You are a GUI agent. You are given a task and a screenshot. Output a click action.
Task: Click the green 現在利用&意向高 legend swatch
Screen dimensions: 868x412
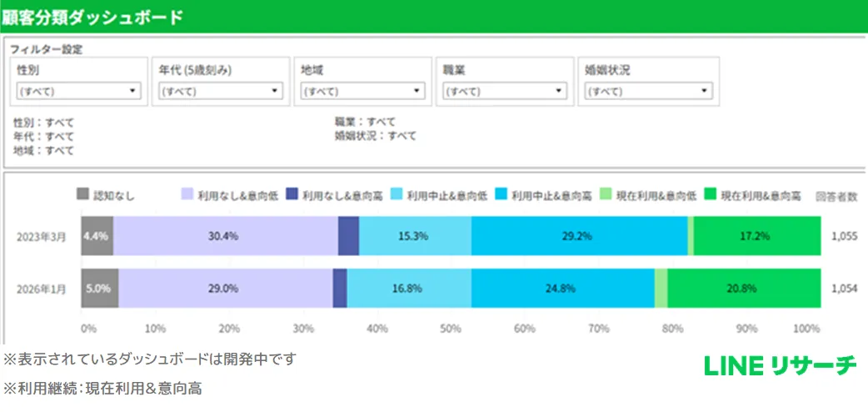tap(710, 195)
